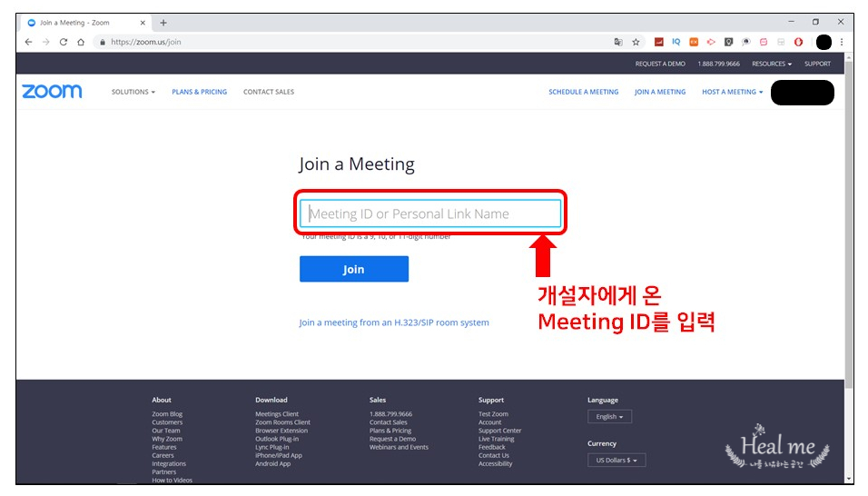
Task: Open Contact Sales in the nav bar
Action: click(x=269, y=92)
